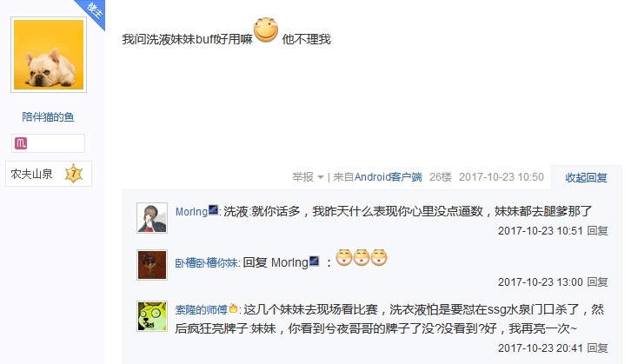This screenshot has height=364, width=631.
Task: Click the 举报 report link
Action: click(302, 177)
